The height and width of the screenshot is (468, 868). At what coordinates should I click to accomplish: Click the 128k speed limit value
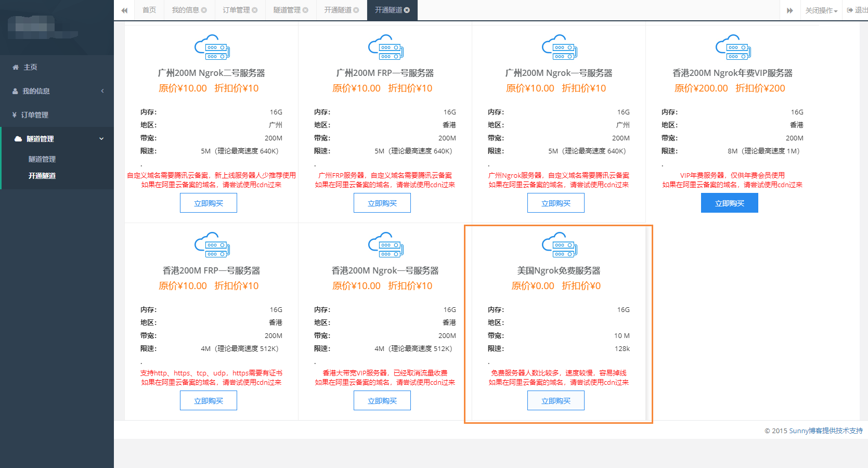point(622,348)
